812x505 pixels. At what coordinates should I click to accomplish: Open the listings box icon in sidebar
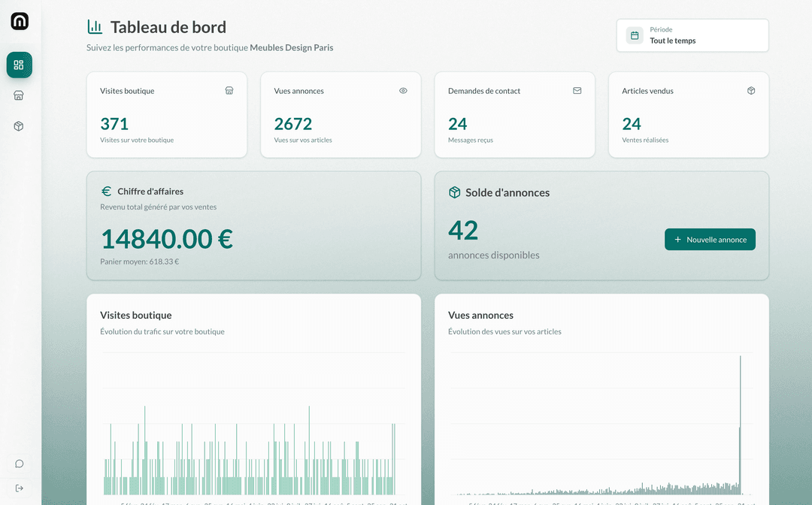(20, 126)
